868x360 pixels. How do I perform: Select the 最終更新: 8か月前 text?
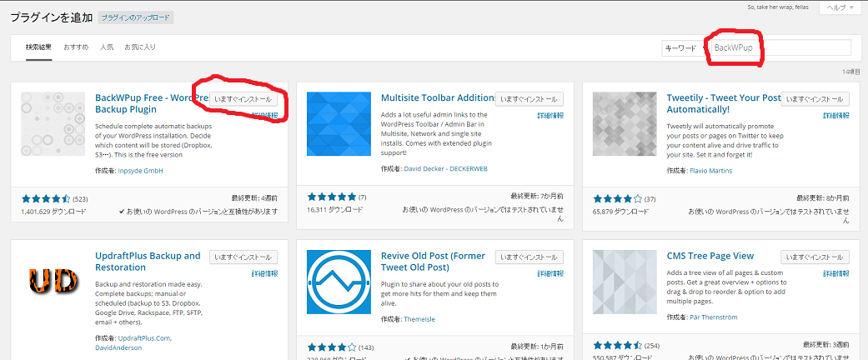[x=823, y=198]
